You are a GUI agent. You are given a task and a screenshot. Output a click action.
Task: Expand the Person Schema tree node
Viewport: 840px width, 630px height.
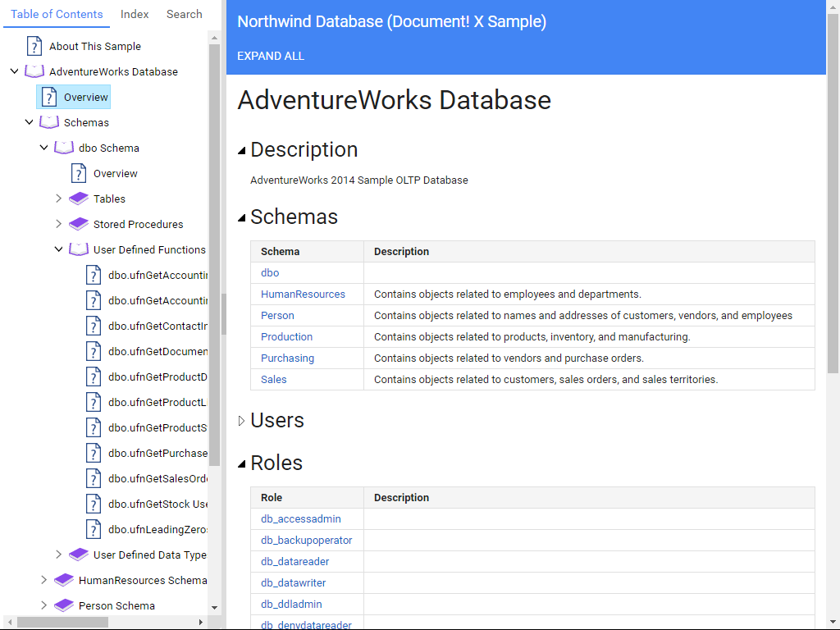pyautogui.click(x=44, y=605)
